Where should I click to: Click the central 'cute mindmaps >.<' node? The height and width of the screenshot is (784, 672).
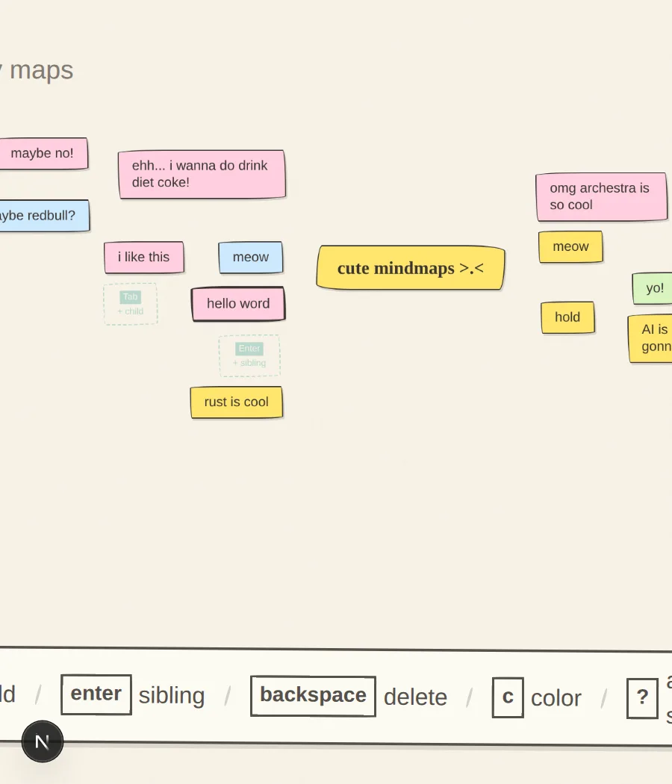(x=411, y=267)
